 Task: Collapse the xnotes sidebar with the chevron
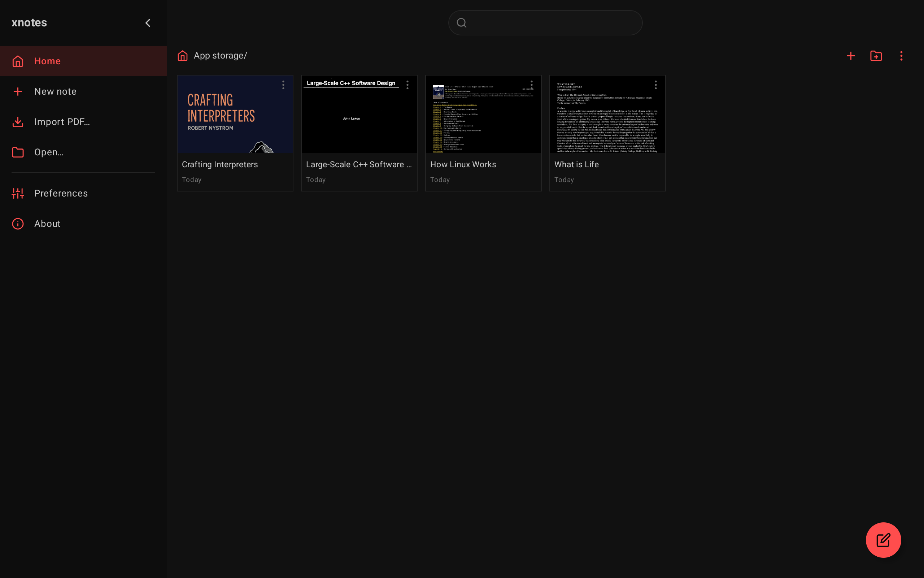pos(148,23)
